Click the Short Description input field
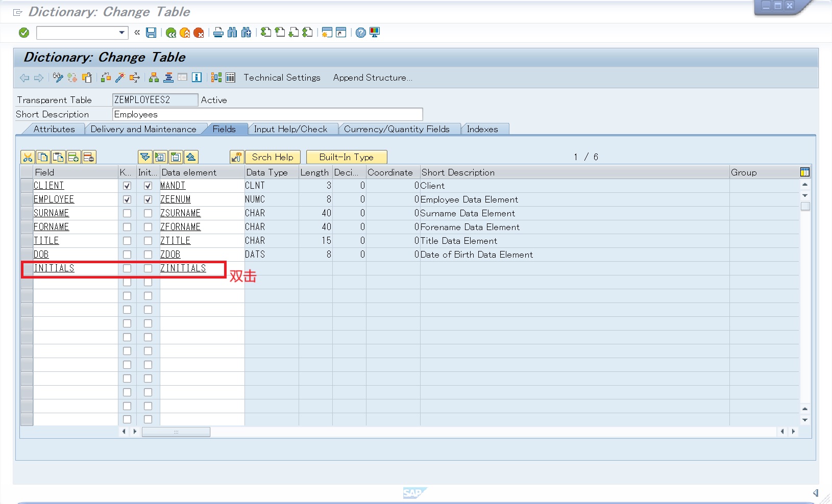Viewport: 832px width, 504px height. click(267, 114)
